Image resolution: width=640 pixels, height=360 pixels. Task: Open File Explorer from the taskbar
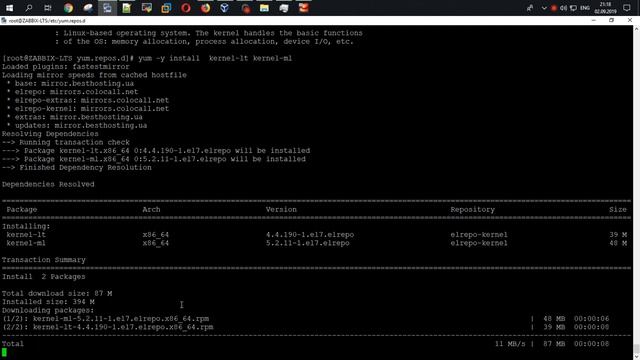pyautogui.click(x=264, y=8)
